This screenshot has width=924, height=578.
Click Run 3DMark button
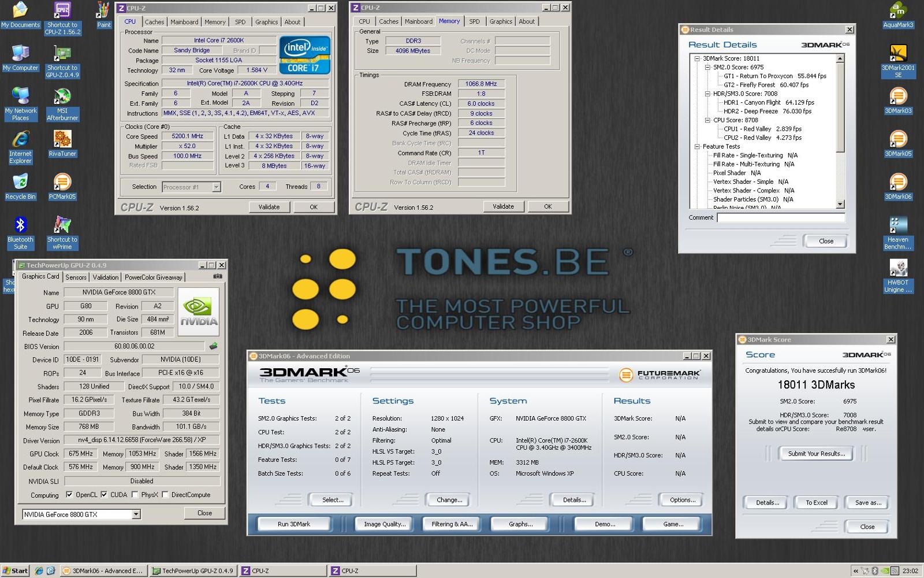pos(294,524)
